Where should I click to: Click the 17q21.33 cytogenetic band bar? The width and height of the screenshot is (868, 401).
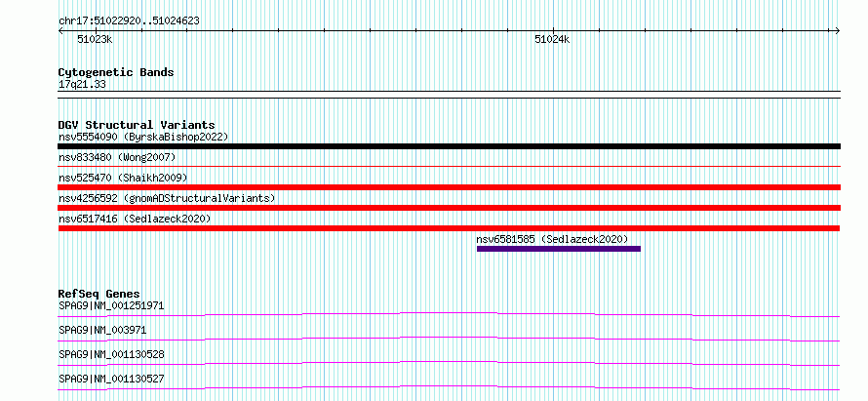tap(449, 95)
